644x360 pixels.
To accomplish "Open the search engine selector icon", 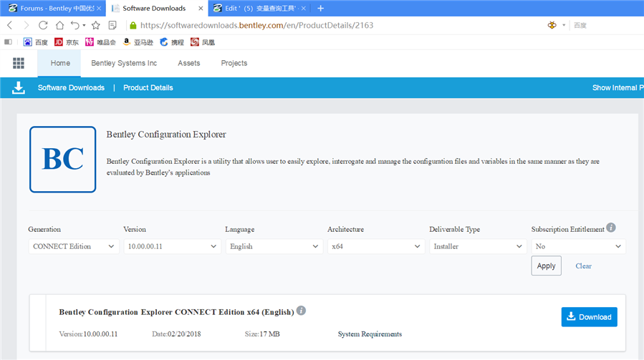I will [x=552, y=26].
